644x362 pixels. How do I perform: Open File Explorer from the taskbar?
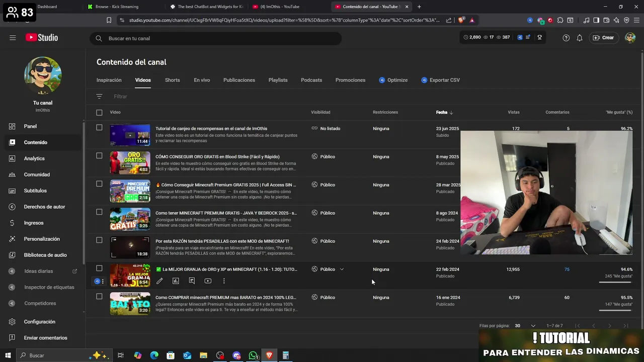[x=203, y=355]
